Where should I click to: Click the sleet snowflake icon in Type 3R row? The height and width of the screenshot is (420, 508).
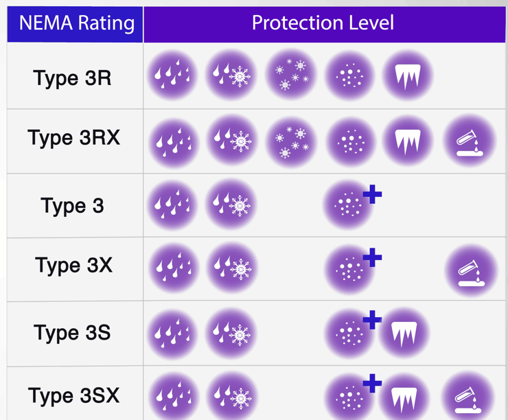point(231,75)
